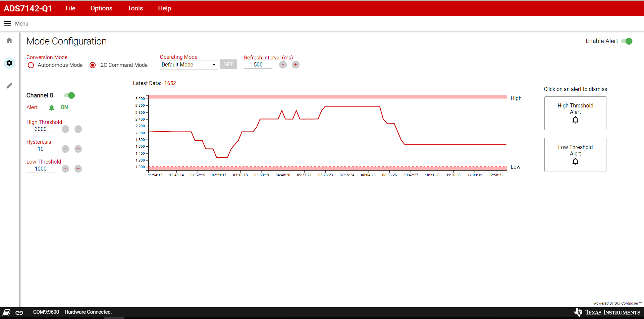Open the pencil edit sidebar icon

coord(9,86)
